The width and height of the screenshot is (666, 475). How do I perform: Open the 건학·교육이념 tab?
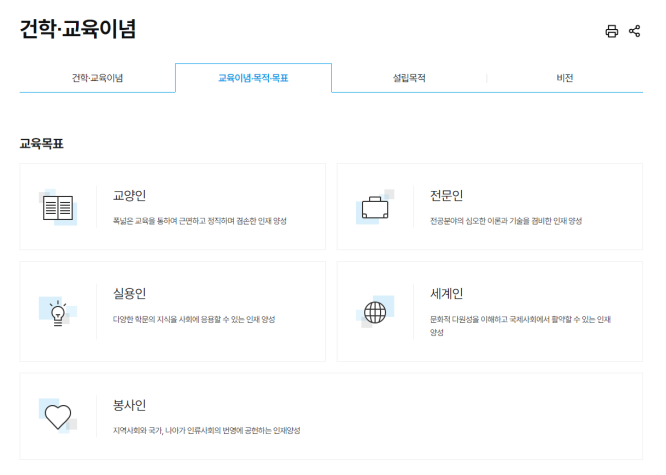97,78
